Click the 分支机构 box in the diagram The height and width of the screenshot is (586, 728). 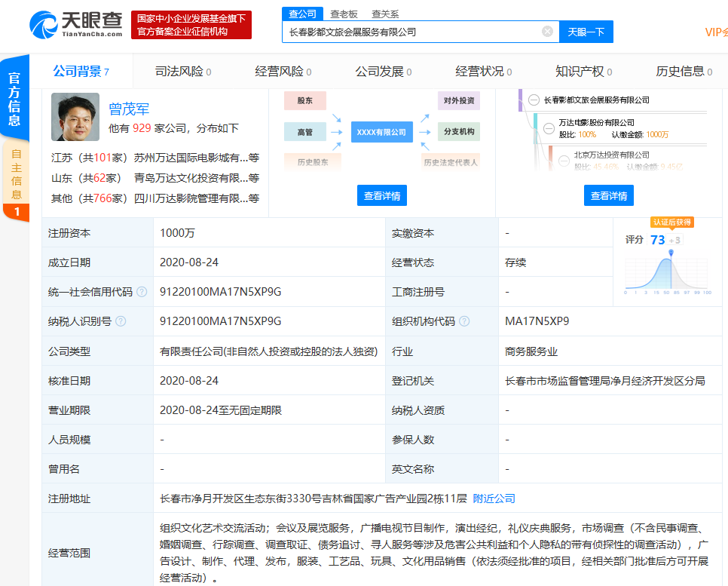point(459,131)
